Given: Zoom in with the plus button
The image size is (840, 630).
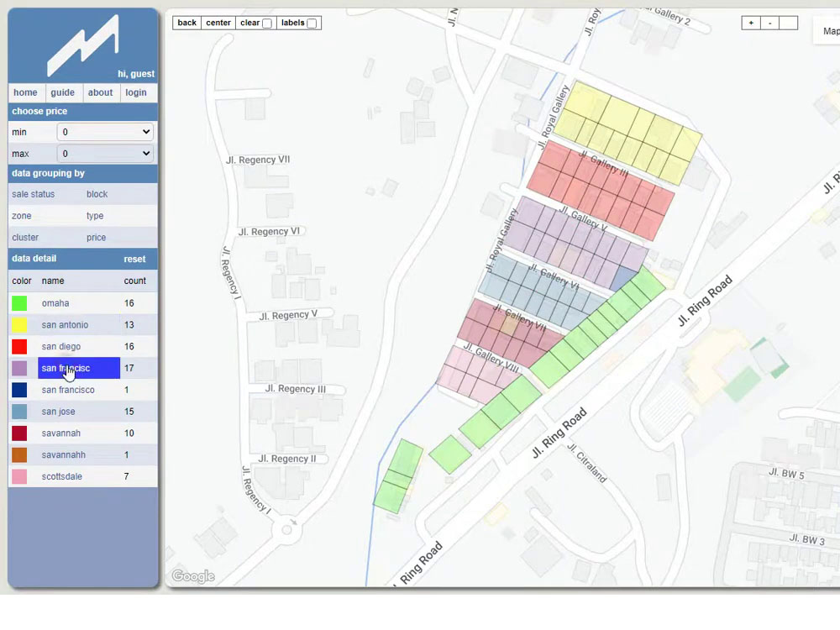Looking at the screenshot, I should pos(751,23).
